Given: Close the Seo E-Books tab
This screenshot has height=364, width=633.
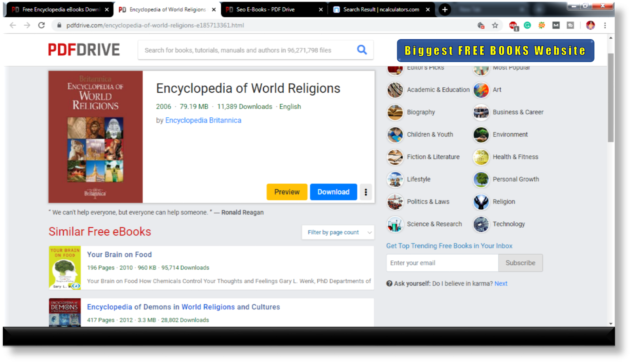Looking at the screenshot, I should tap(320, 9).
